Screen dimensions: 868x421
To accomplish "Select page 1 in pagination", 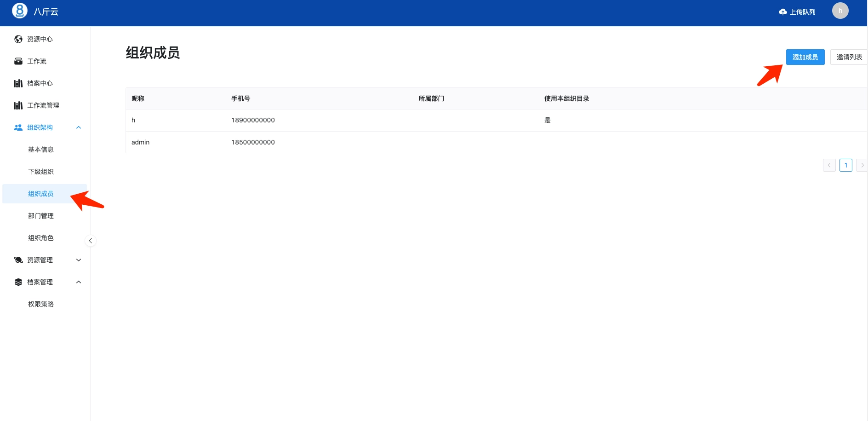I will pyautogui.click(x=845, y=165).
